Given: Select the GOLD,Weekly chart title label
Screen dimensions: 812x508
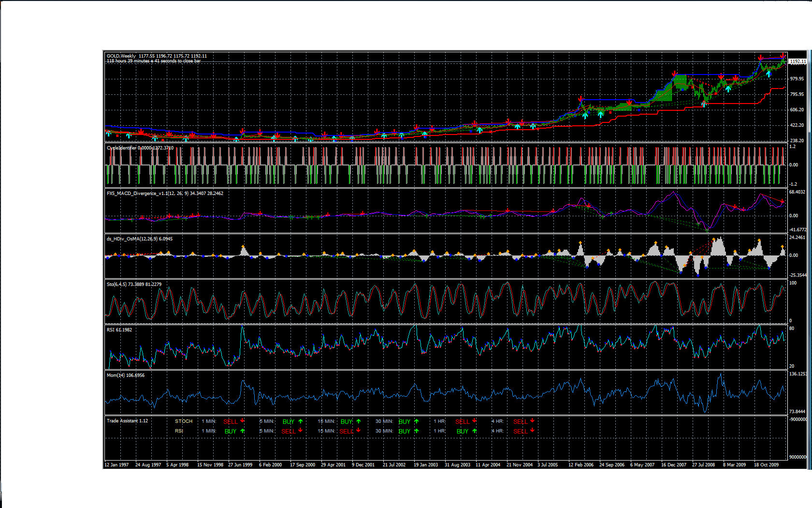Looking at the screenshot, I should coord(121,56).
